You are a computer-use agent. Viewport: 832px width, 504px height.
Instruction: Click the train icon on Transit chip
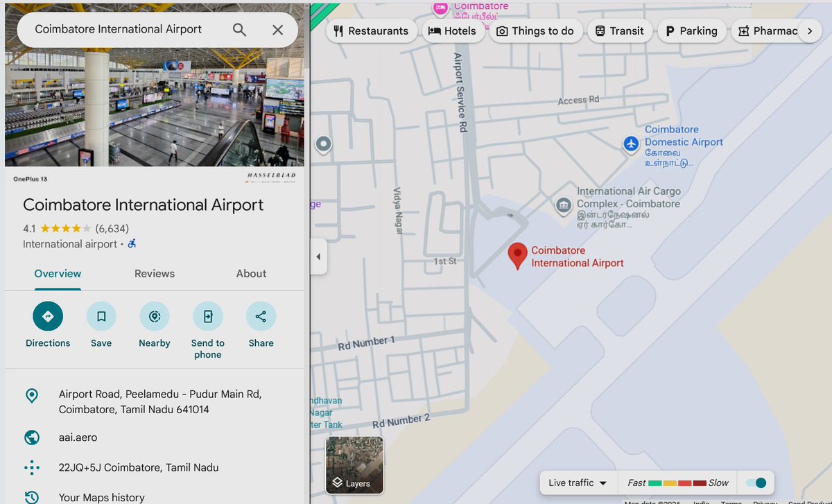[600, 31]
